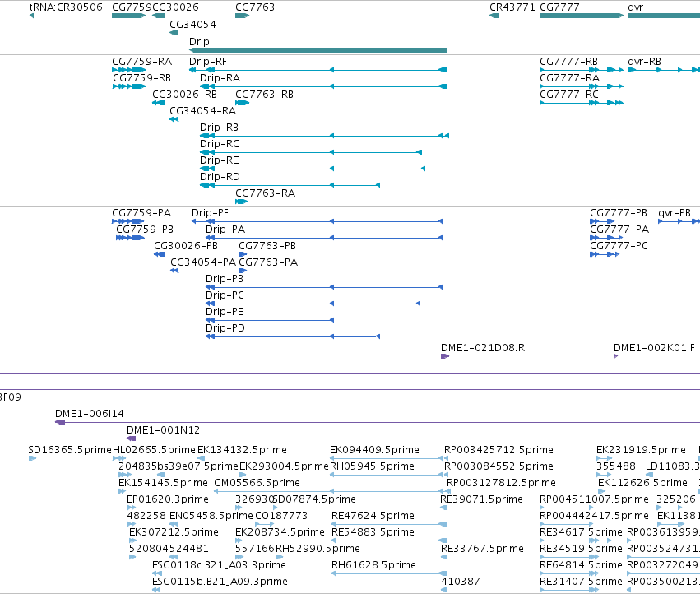The image size is (700, 594).
Task: Select the ESG0118c.B21_A03.3prime EST label
Action: click(x=219, y=565)
